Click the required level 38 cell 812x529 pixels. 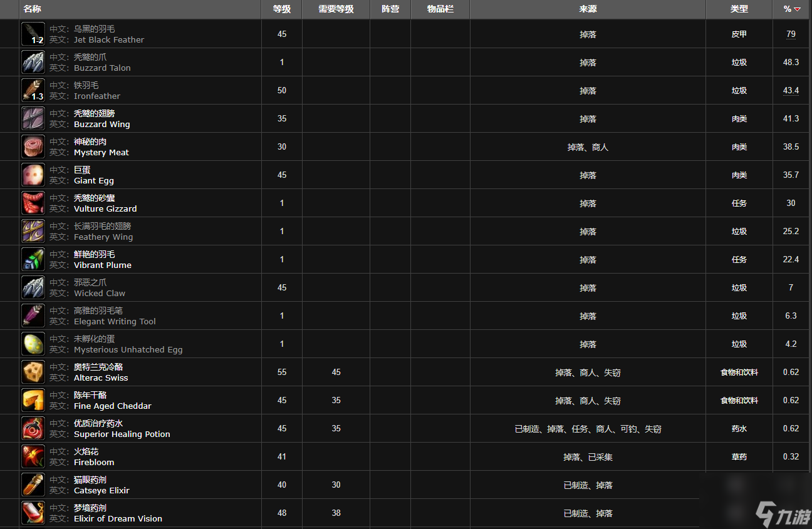coord(336,513)
